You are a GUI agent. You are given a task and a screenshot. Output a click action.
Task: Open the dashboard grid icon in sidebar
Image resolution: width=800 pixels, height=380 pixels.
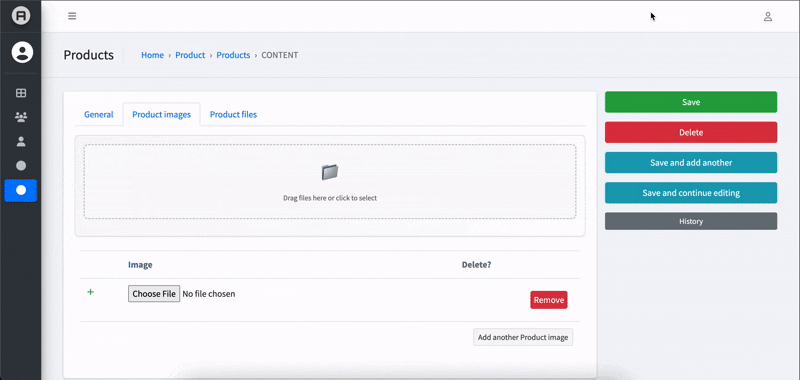tap(21, 93)
